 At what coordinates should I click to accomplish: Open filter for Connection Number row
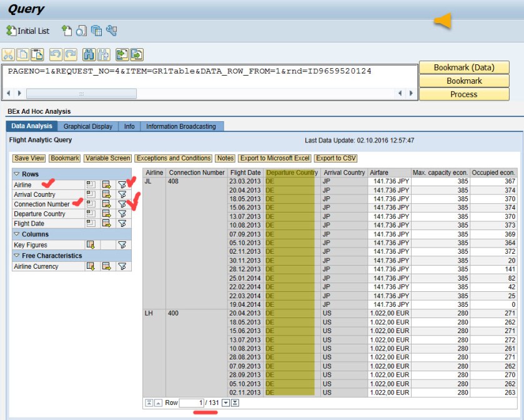(x=123, y=204)
